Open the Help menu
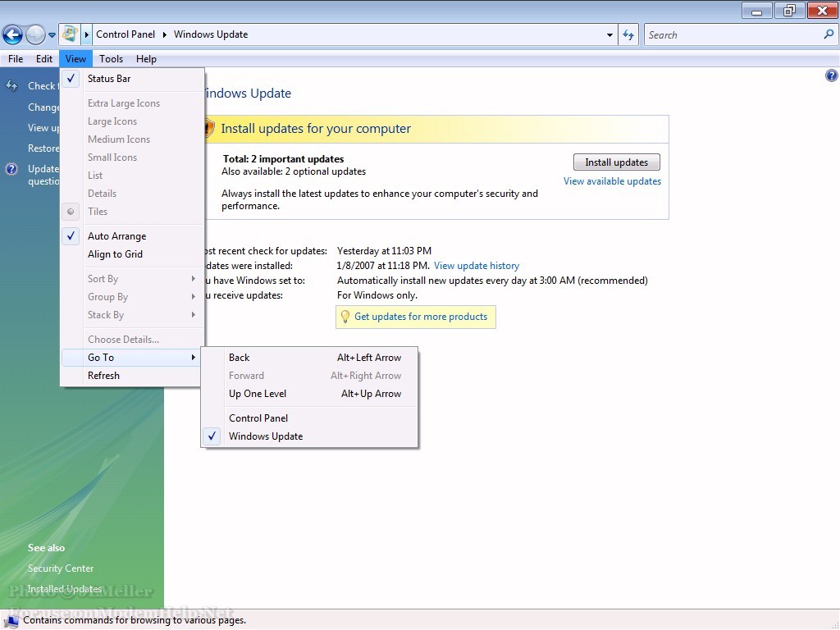840x630 pixels. (x=146, y=59)
